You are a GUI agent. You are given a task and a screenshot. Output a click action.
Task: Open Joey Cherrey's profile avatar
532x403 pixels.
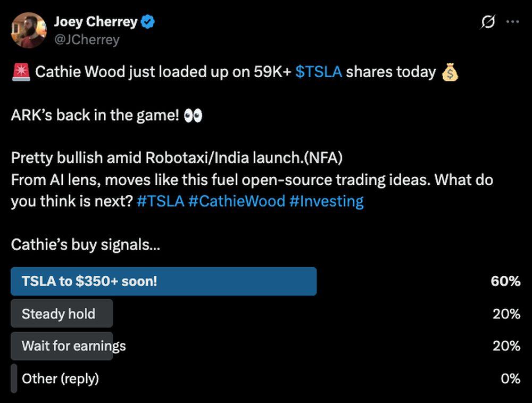tap(28, 30)
